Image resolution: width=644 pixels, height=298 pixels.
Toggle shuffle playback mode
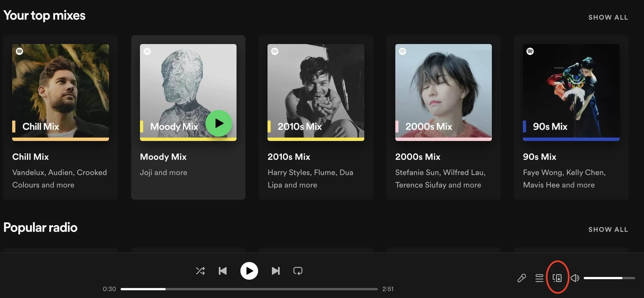coord(200,271)
